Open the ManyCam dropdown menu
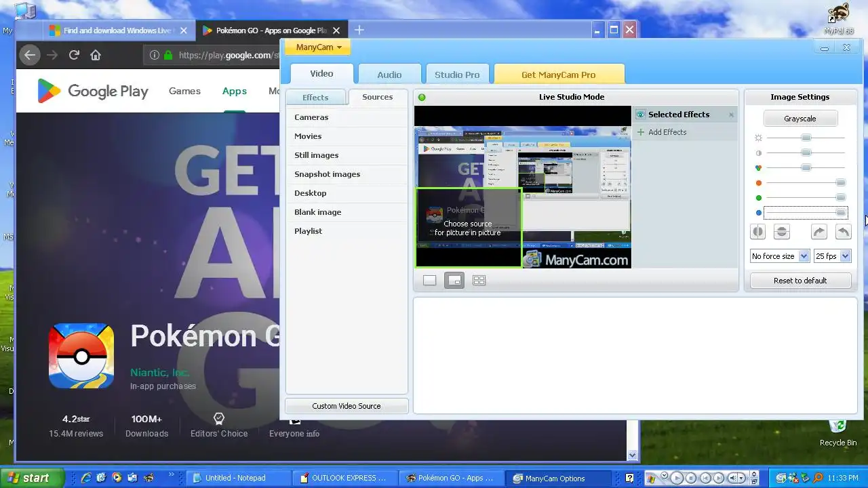Viewport: 868px width, 488px height. tap(317, 47)
